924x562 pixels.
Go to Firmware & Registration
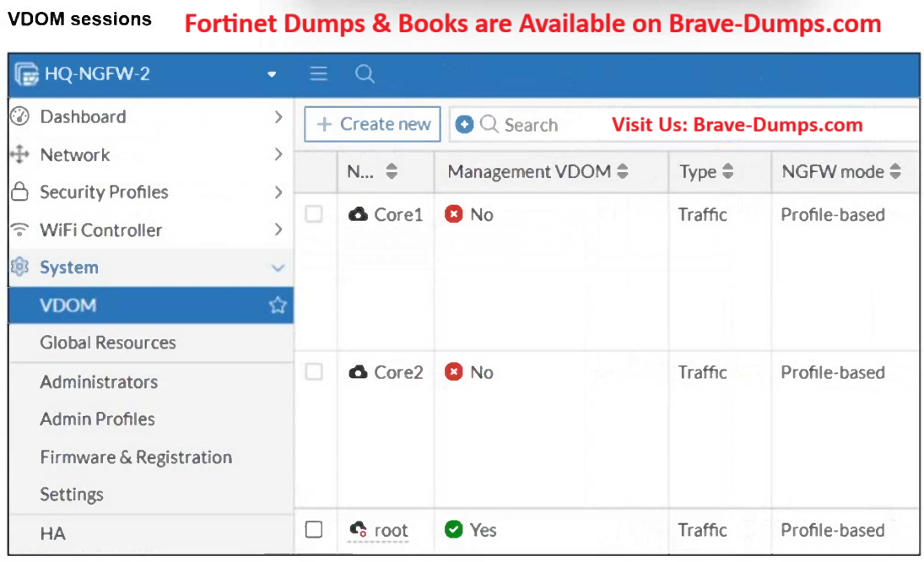coord(136,457)
